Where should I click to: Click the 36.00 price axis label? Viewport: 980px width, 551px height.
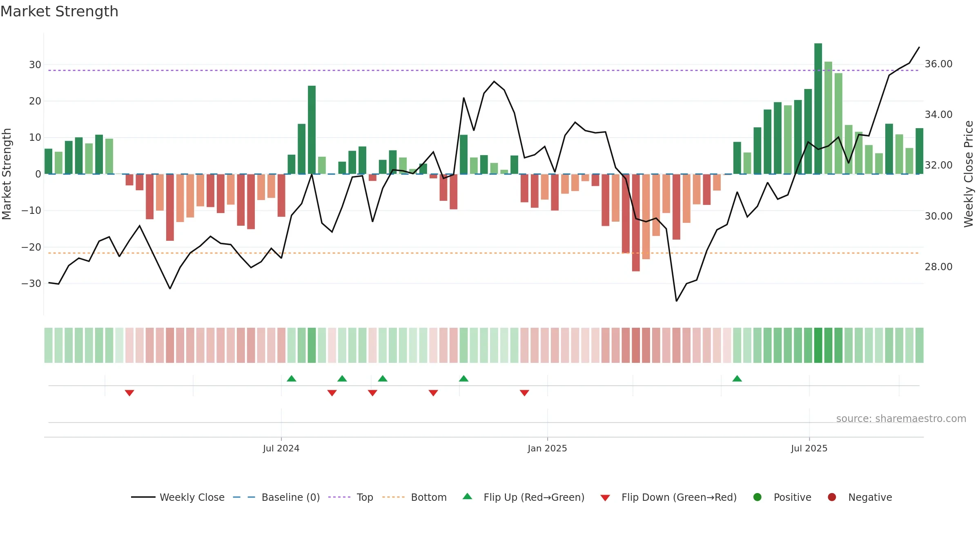939,64
